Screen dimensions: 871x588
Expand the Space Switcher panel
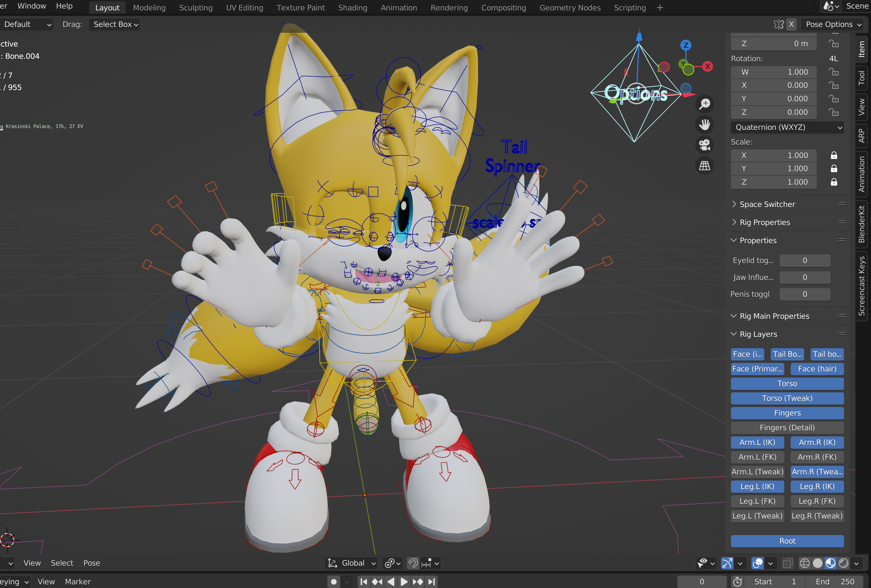pos(767,205)
